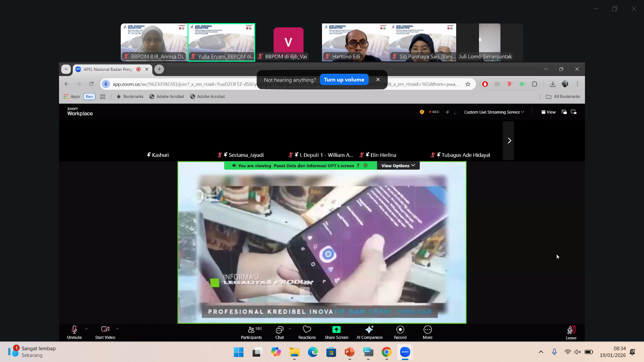The height and width of the screenshot is (362, 644).
Task: Open Custom Live Streaming Service dropdown
Action: click(x=494, y=112)
